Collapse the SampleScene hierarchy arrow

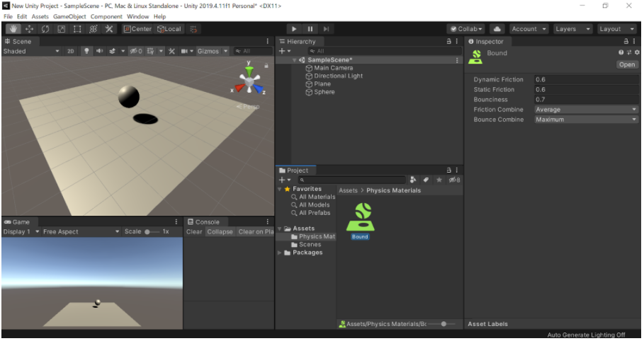coord(295,60)
